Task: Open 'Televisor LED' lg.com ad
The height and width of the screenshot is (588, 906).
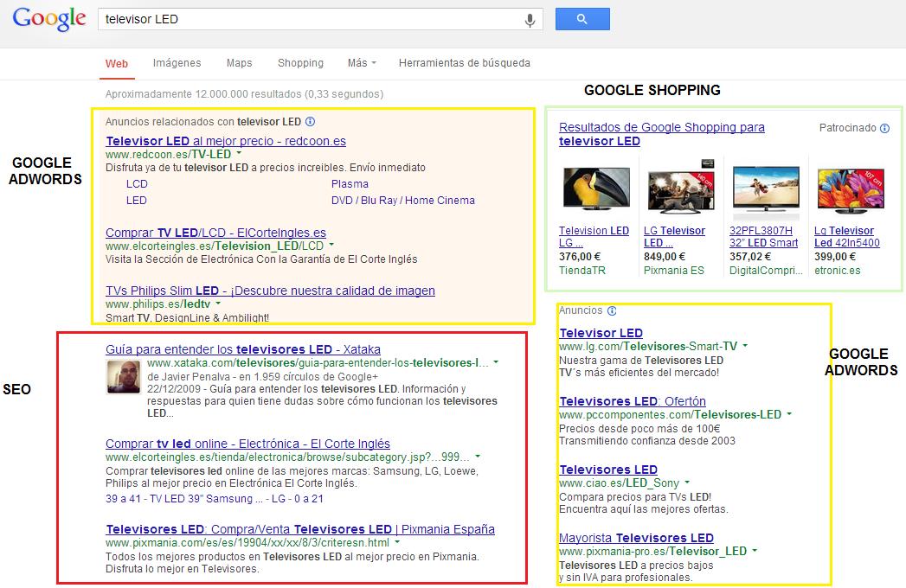Action: 601,333
